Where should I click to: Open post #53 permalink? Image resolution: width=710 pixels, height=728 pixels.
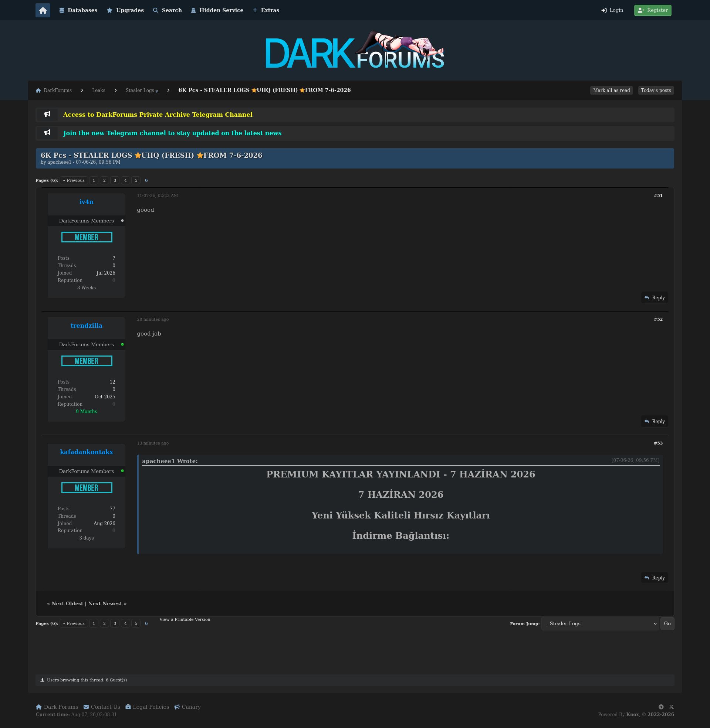[658, 443]
